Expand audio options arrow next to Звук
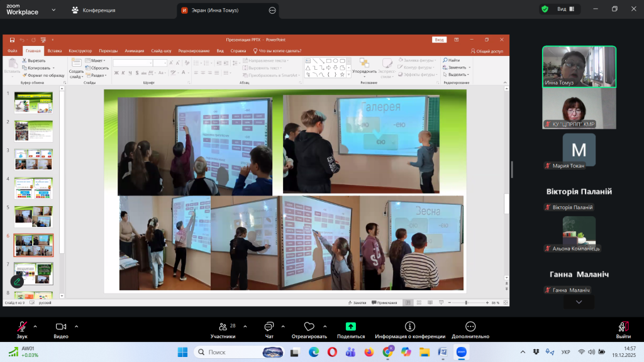 pyautogui.click(x=35, y=326)
